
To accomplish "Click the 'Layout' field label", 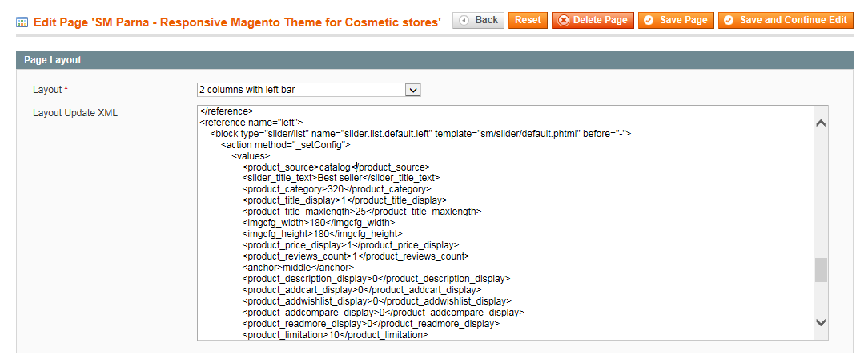I will click(x=46, y=90).
